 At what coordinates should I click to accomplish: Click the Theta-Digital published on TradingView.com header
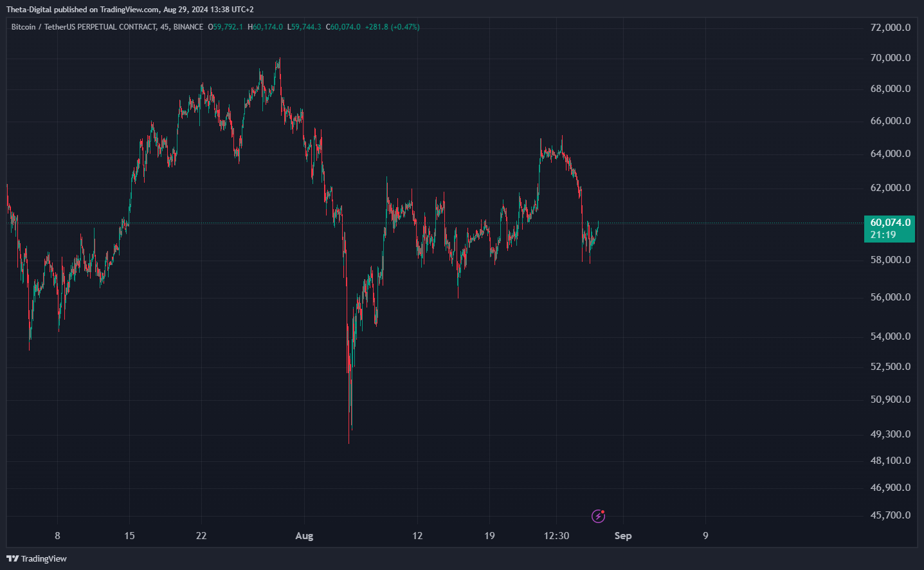pos(130,10)
